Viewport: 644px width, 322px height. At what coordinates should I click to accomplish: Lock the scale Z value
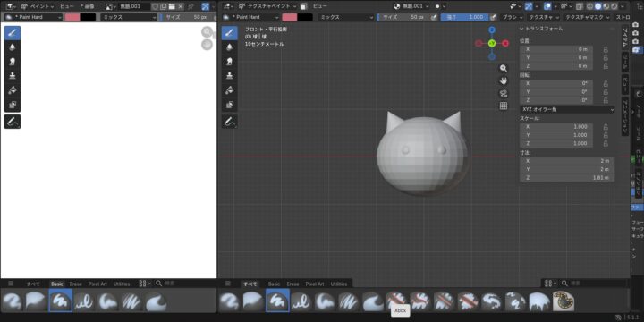[606, 143]
